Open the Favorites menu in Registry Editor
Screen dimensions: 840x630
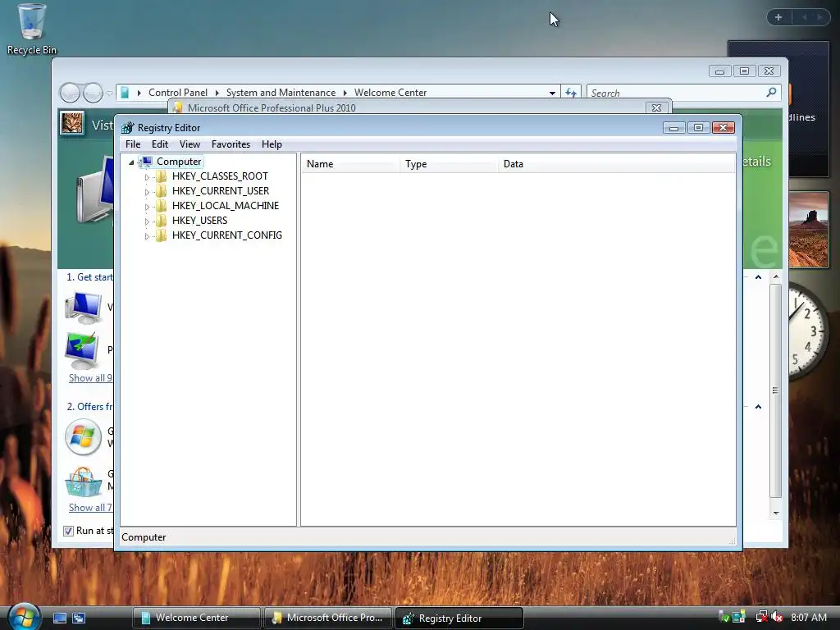(231, 144)
